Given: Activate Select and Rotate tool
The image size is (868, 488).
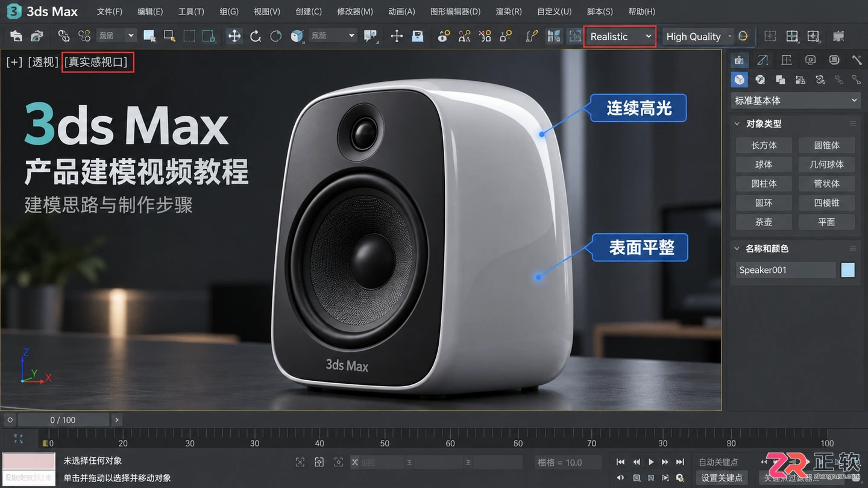Looking at the screenshot, I should [255, 36].
